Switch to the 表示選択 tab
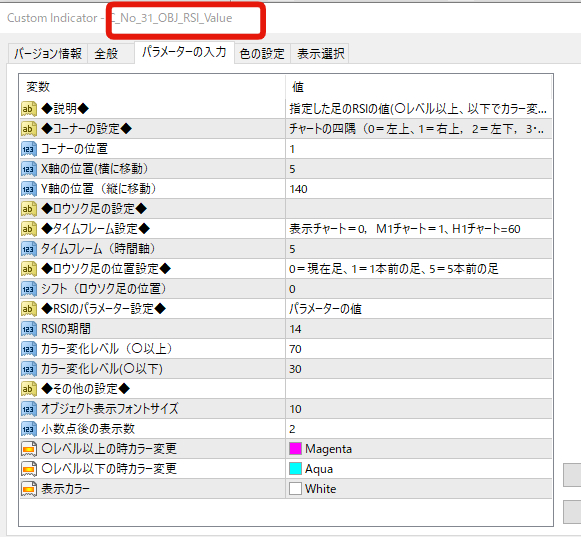This screenshot has height=537, width=581. (x=321, y=54)
